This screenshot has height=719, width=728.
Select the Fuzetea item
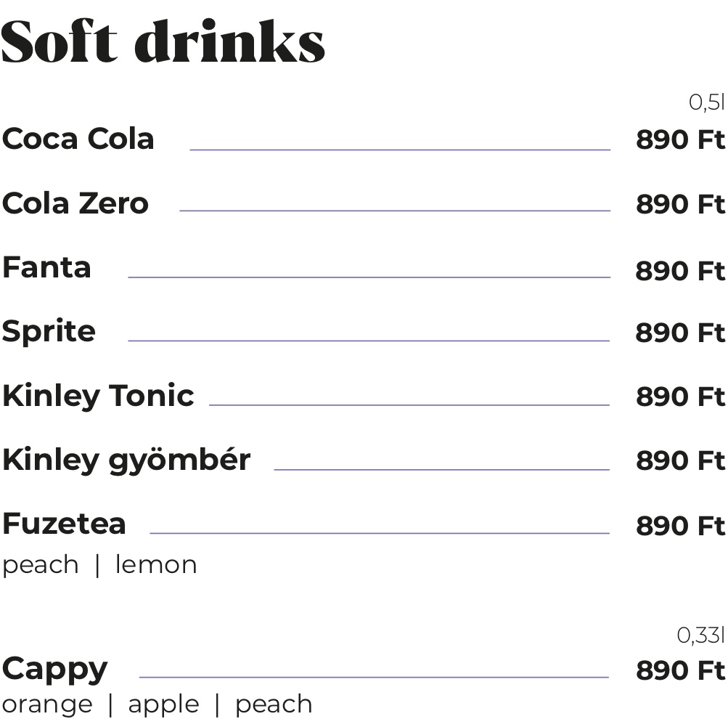click(64, 524)
